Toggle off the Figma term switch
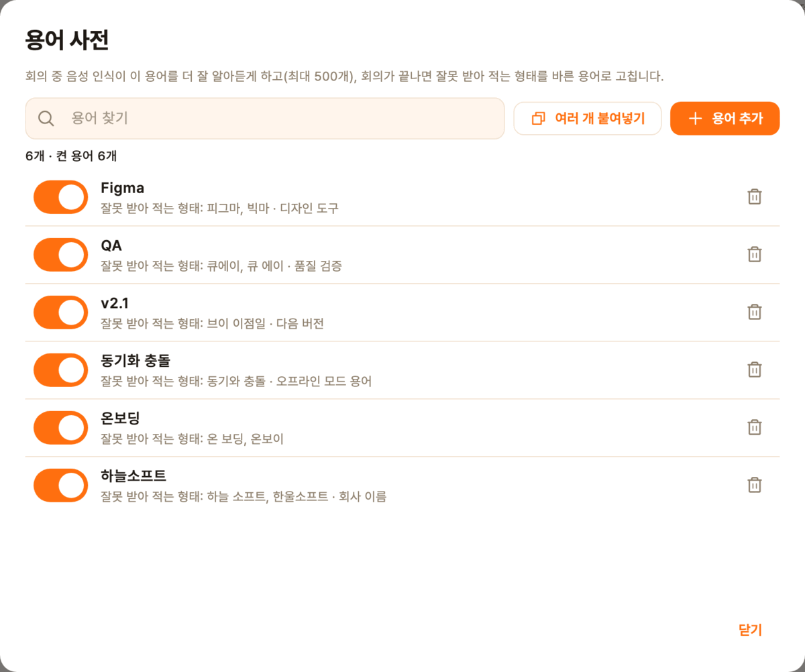This screenshot has height=672, width=805. [x=61, y=197]
